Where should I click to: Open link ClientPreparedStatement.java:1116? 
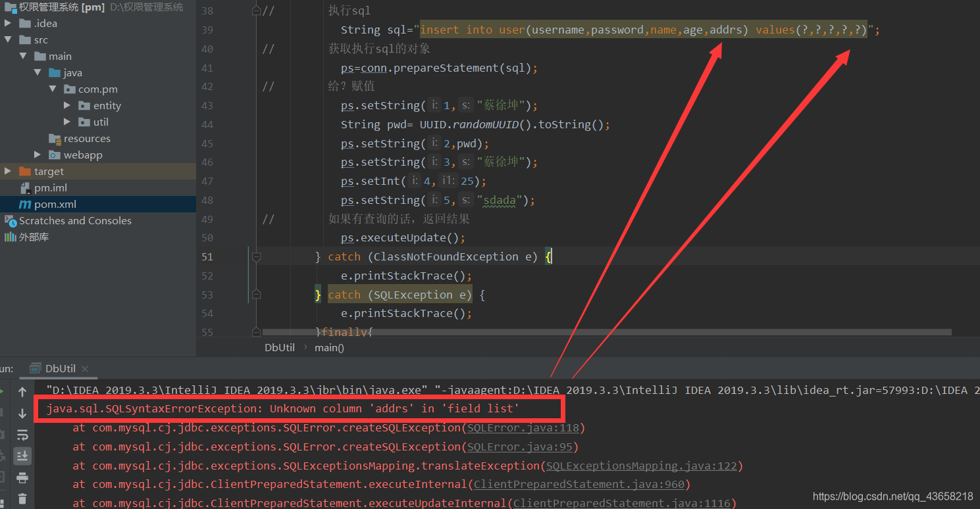(x=622, y=503)
